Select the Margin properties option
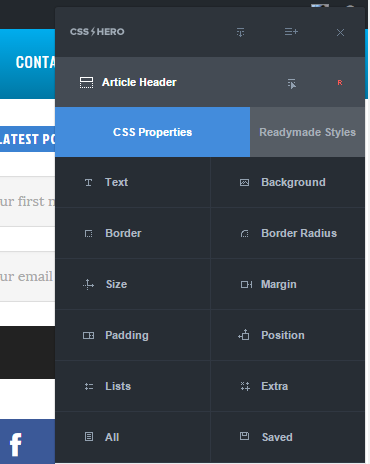 [x=288, y=284]
